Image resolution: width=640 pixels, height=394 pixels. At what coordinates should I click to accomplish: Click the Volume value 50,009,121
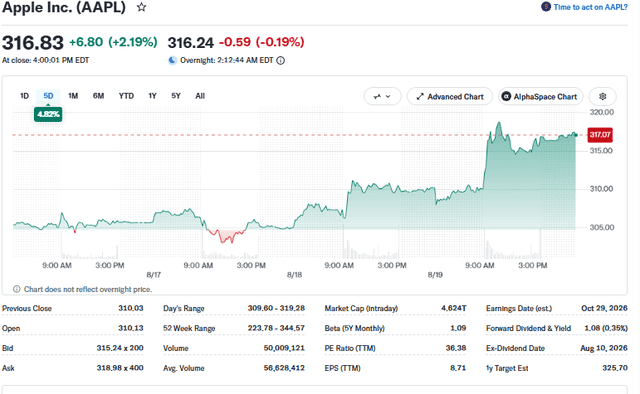click(x=284, y=348)
